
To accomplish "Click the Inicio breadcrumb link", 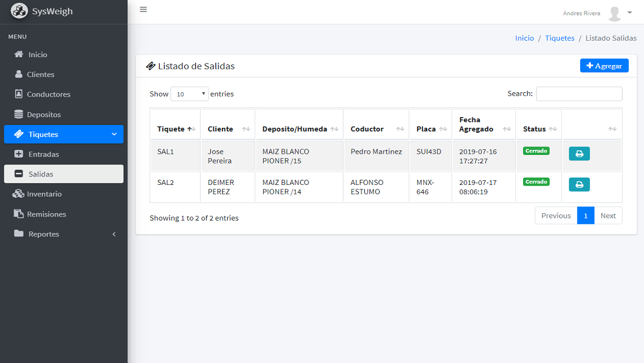I will click(524, 38).
